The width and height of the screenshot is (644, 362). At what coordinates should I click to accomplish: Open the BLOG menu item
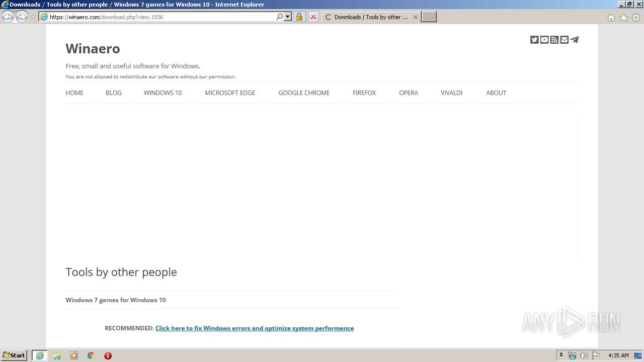tap(114, 93)
